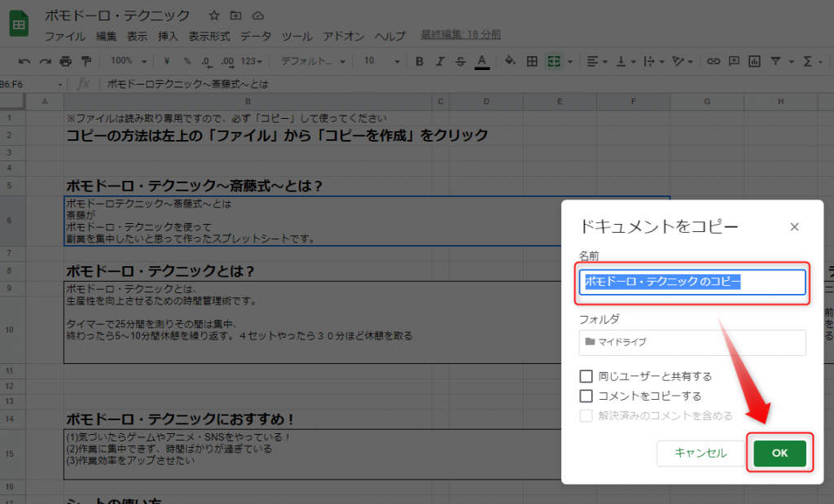Expand the font family dropdown
834x504 pixels.
313,61
